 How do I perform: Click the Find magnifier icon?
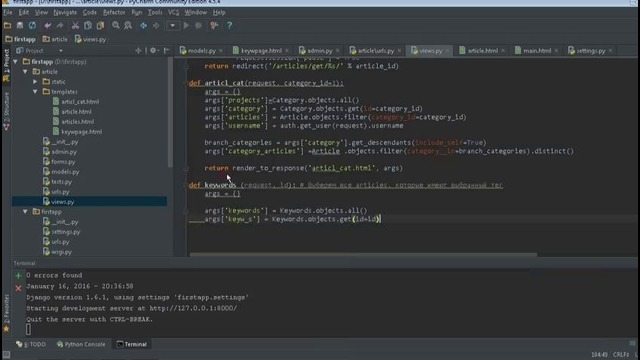[x=116, y=26]
